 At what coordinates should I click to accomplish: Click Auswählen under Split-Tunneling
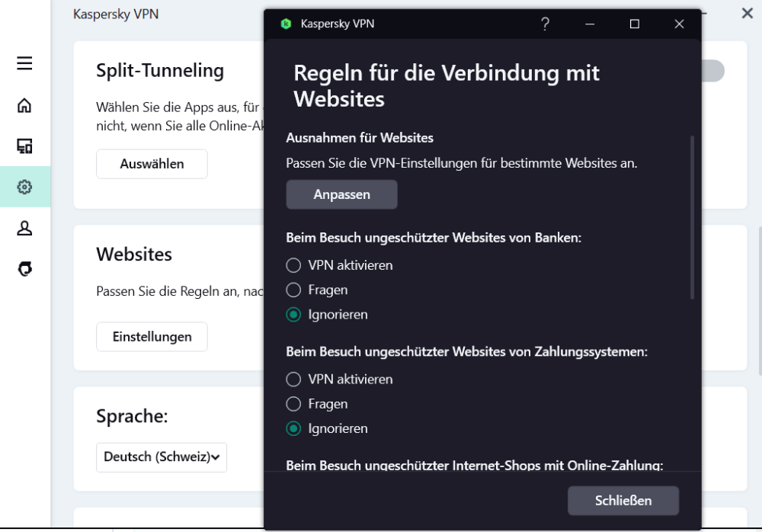click(152, 164)
